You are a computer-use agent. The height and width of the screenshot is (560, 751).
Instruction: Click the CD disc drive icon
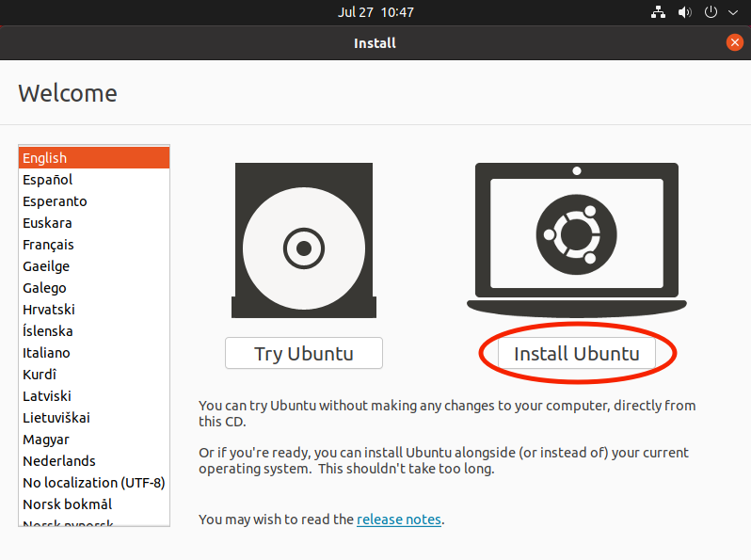(x=303, y=241)
